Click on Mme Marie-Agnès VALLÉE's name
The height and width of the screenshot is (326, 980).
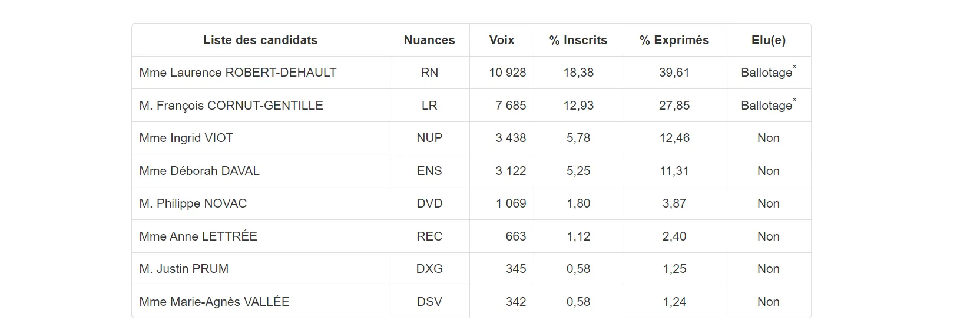214,302
